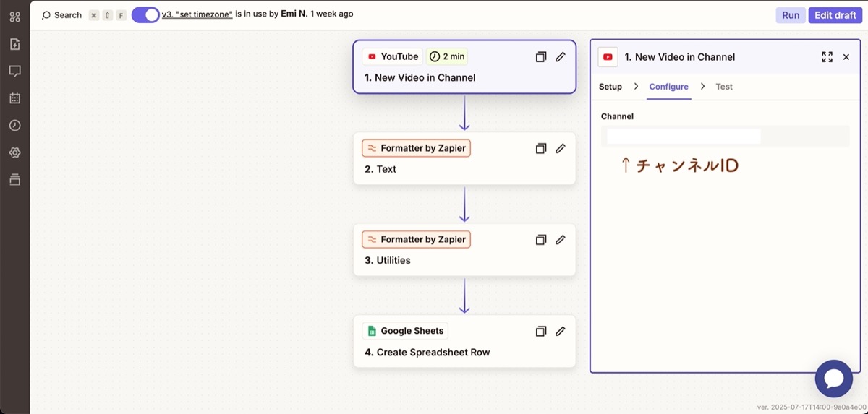The height and width of the screenshot is (414, 868).
Task: Duplicate the Create Spreadsheet Row step
Action: point(540,332)
